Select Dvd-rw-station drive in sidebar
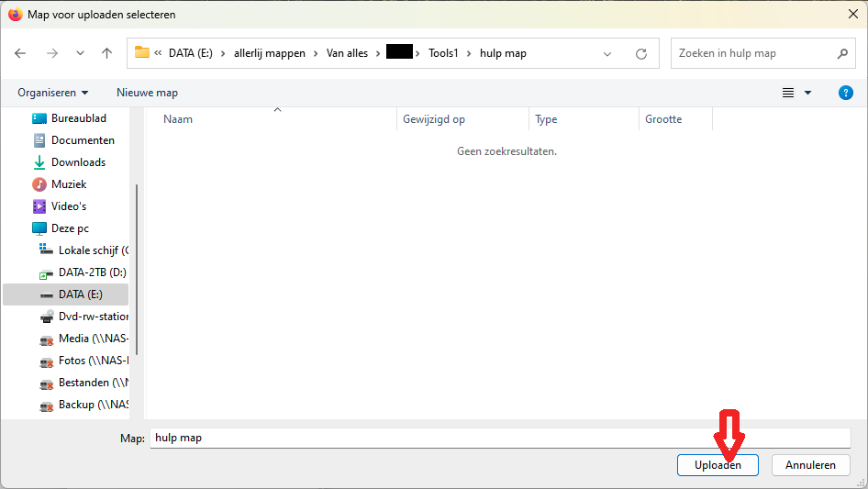Screen dimensions: 868x489 tap(93, 317)
